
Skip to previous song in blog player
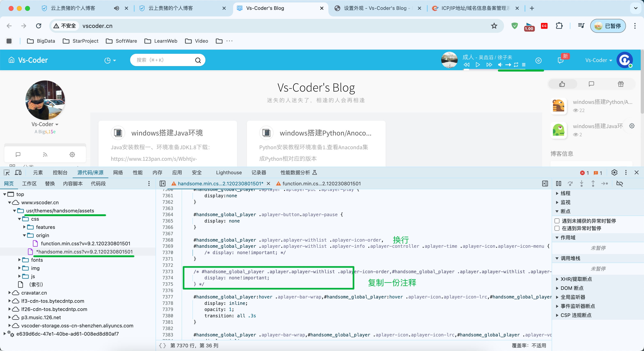(x=466, y=65)
